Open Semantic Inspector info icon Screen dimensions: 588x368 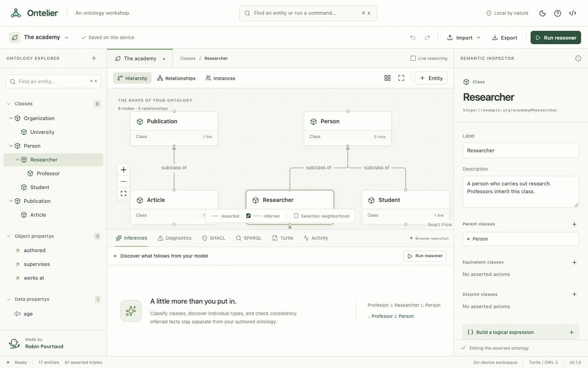point(578,58)
